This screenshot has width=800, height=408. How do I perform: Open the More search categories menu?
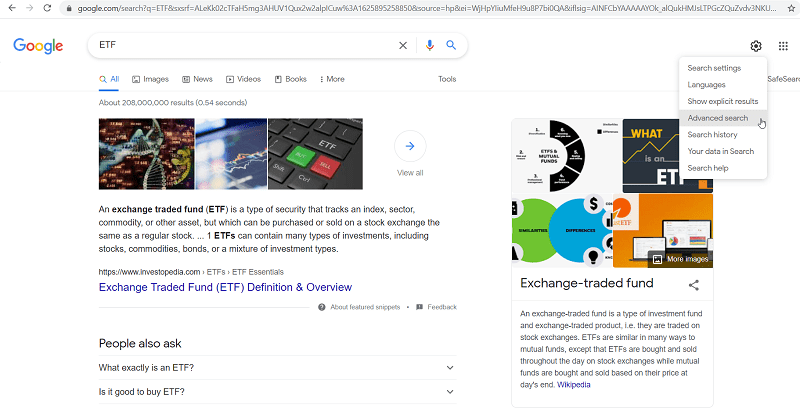click(x=332, y=79)
